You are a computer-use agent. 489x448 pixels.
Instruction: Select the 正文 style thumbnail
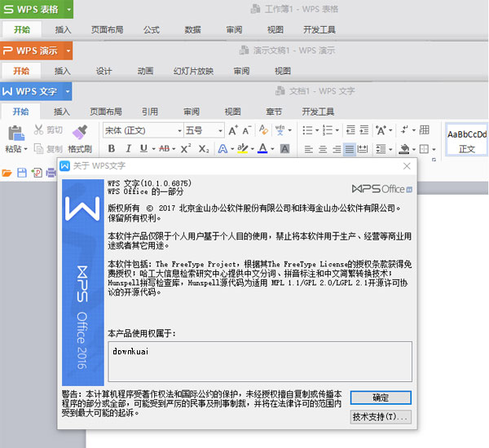click(x=466, y=140)
